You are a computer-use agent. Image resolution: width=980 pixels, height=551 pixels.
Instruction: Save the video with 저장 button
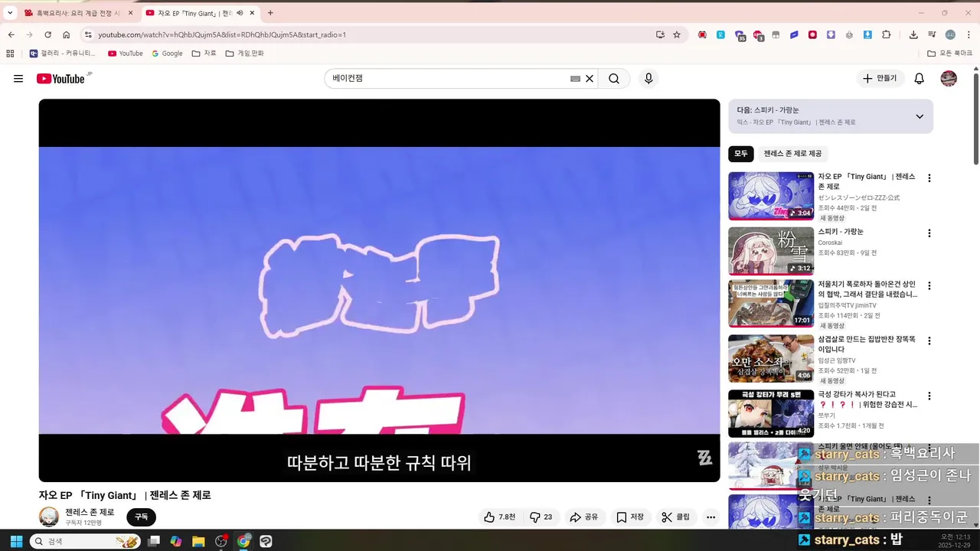pos(630,517)
